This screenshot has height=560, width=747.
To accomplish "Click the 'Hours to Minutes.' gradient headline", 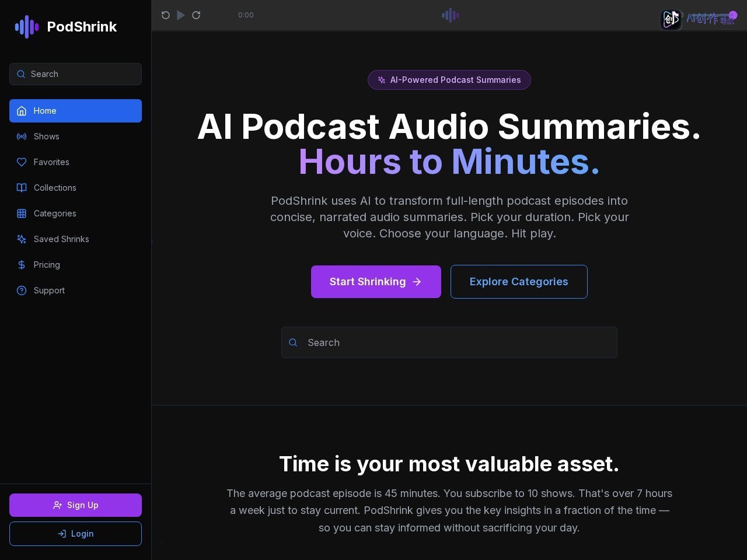I will (449, 162).
